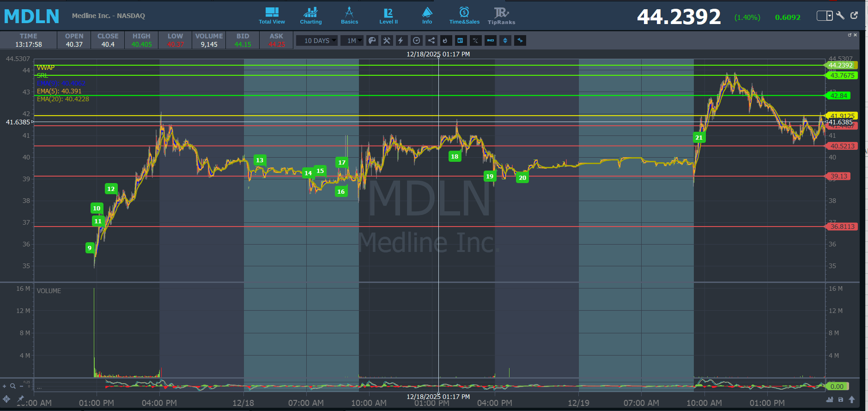Open the Total View panel

point(272,16)
